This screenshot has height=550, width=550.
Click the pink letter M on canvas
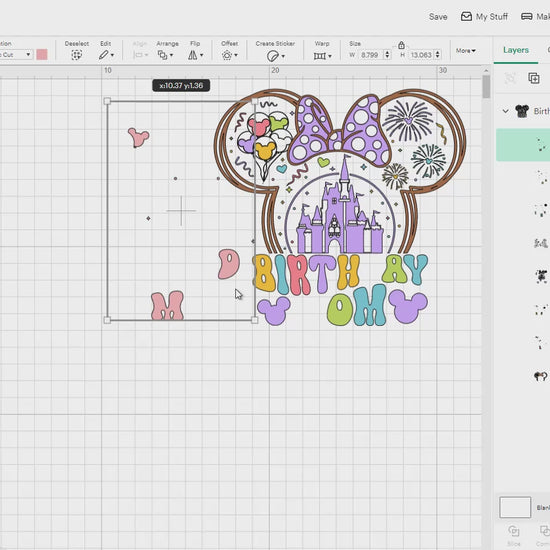tap(167, 306)
